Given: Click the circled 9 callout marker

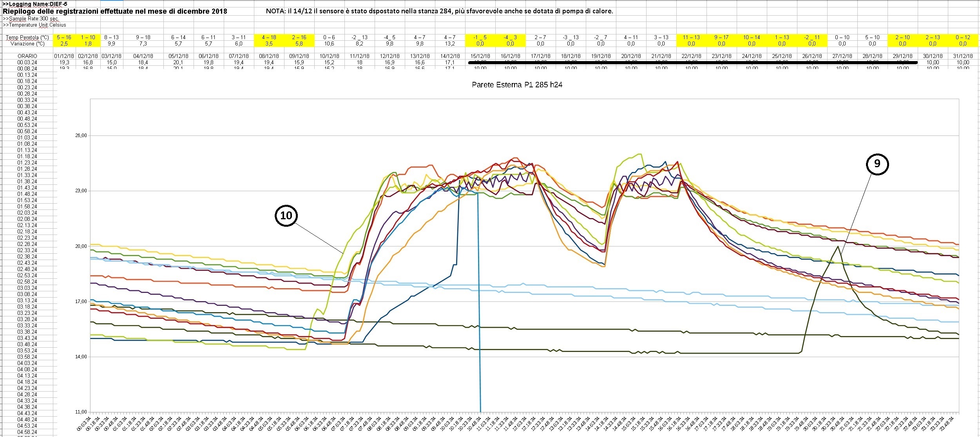Looking at the screenshot, I should (x=877, y=164).
